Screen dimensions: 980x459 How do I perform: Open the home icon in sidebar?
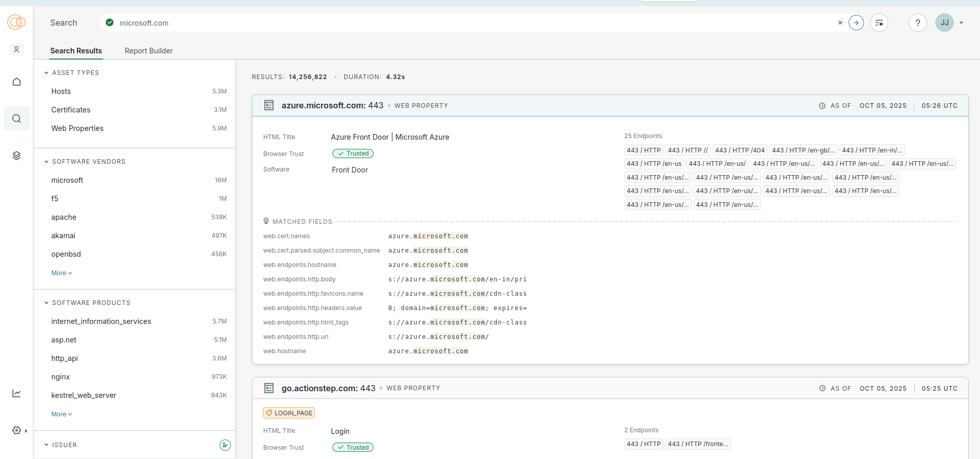pos(16,82)
